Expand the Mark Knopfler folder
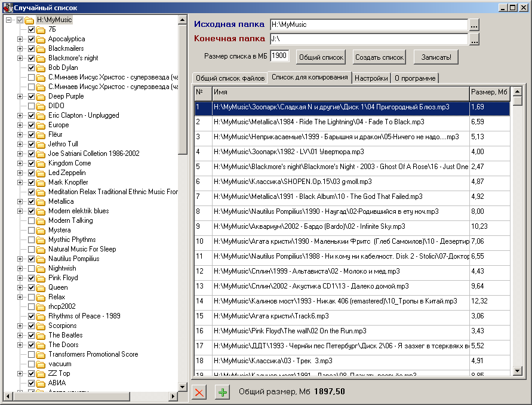Viewport: 532px width, 405px height. click(x=20, y=182)
